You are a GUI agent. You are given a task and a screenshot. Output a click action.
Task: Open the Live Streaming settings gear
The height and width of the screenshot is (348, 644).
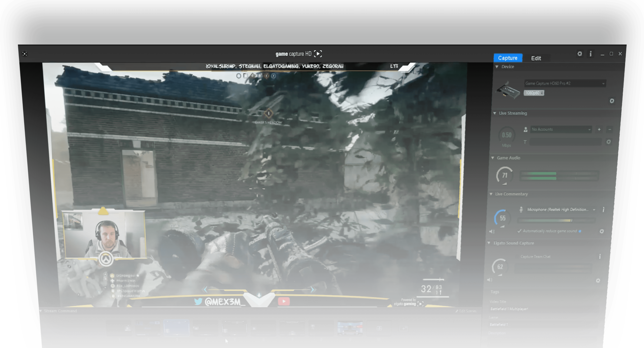pyautogui.click(x=608, y=142)
